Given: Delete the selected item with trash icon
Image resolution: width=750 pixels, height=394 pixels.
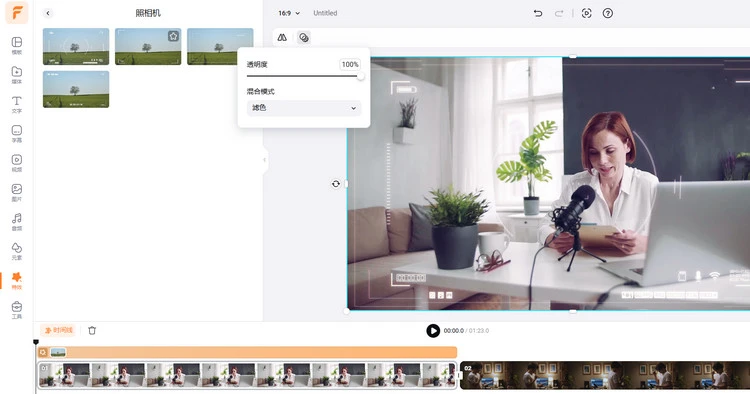Looking at the screenshot, I should click(92, 330).
